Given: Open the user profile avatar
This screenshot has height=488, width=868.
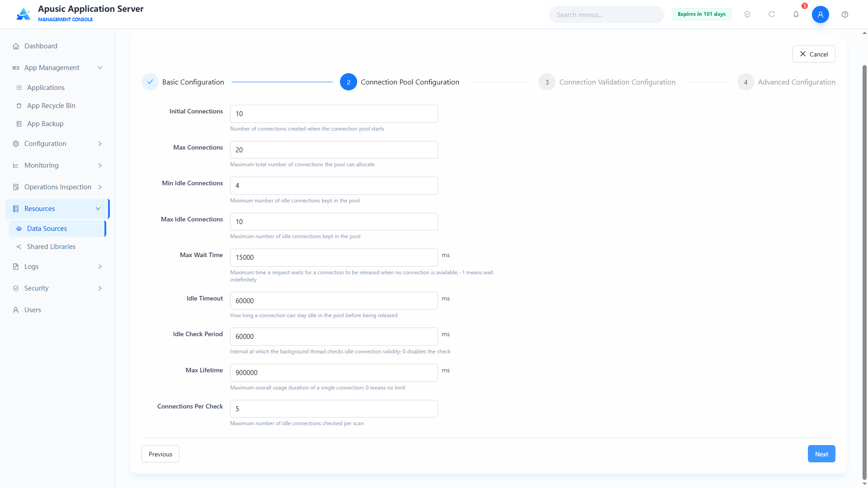Looking at the screenshot, I should pos(821,14).
